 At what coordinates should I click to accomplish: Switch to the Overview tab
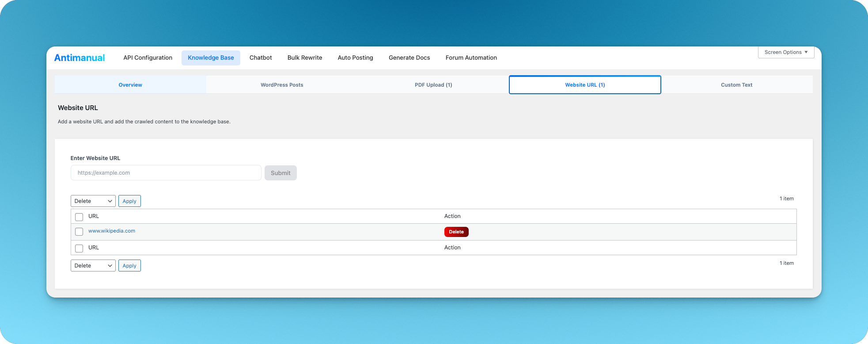point(130,85)
